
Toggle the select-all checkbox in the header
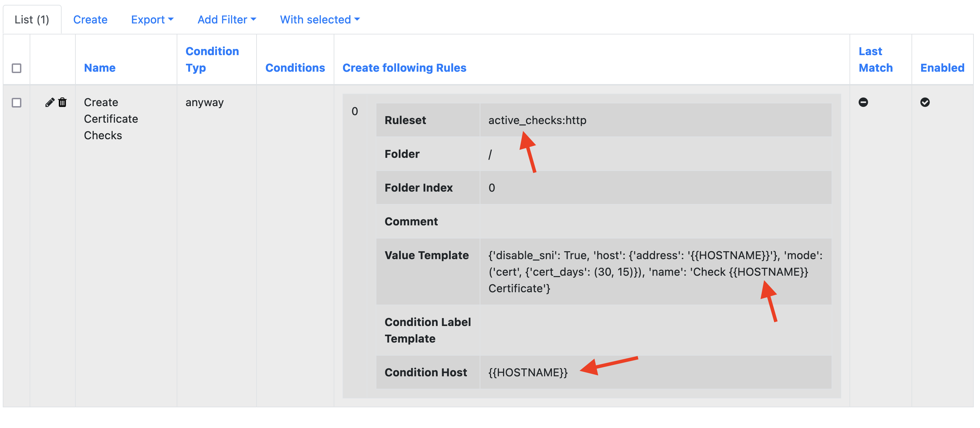click(17, 68)
